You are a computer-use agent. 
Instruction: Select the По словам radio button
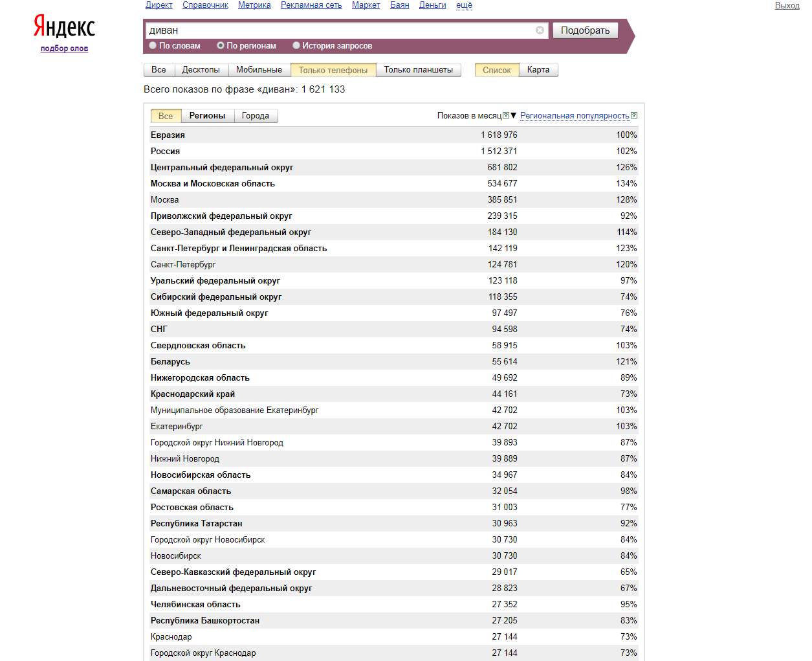point(153,46)
